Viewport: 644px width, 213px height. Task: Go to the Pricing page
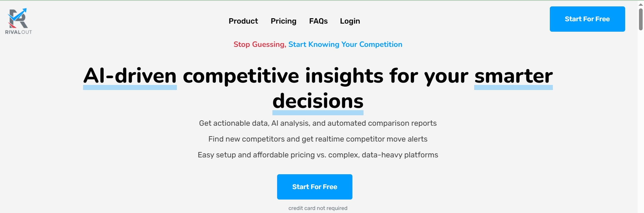click(283, 21)
